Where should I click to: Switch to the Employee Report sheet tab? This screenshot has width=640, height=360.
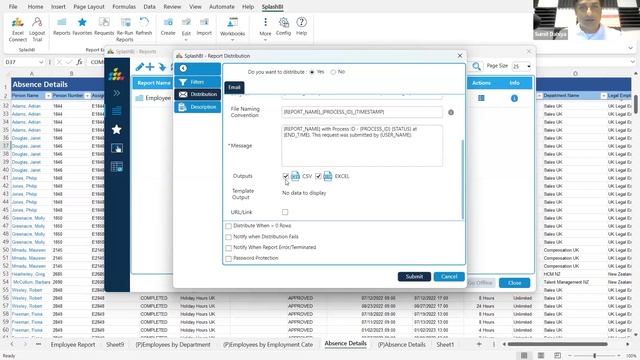73,344
